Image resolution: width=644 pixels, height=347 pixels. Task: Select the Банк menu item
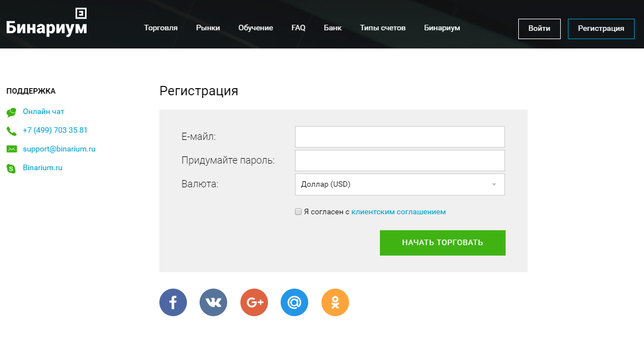click(x=332, y=28)
